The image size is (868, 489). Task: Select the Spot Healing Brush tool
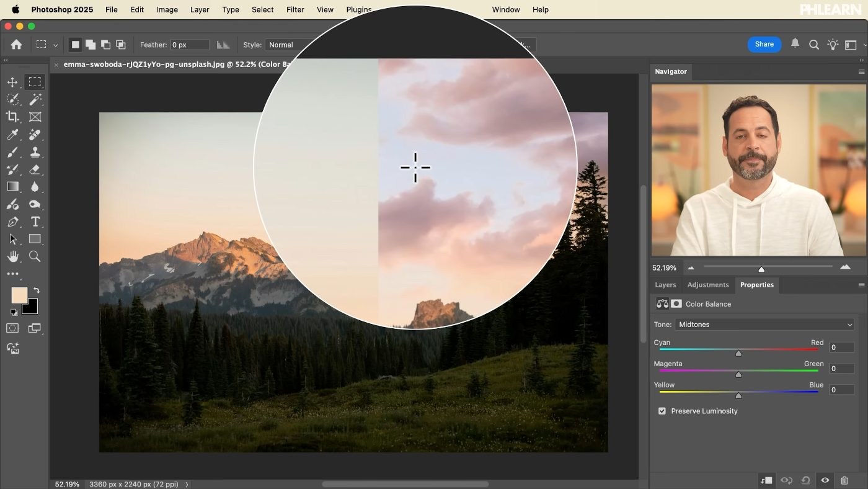point(35,134)
